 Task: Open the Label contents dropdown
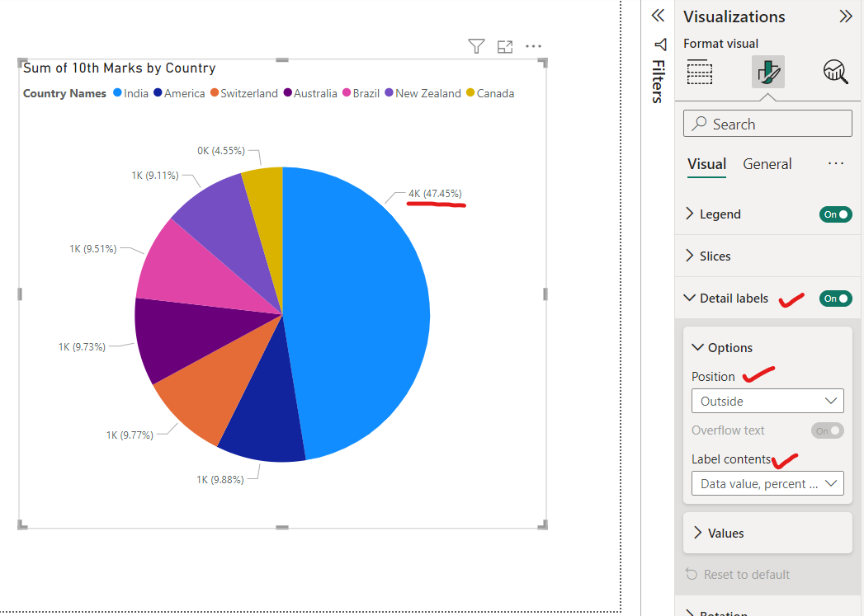[767, 483]
